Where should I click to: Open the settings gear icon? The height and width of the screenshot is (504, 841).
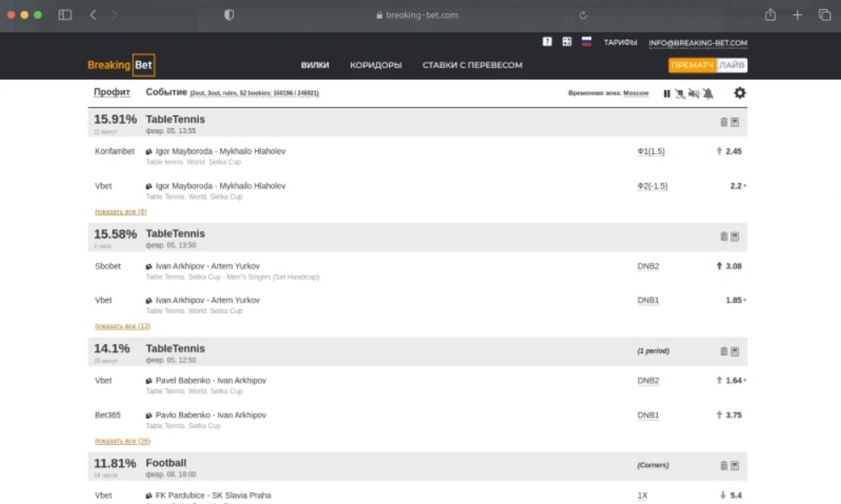coord(740,94)
